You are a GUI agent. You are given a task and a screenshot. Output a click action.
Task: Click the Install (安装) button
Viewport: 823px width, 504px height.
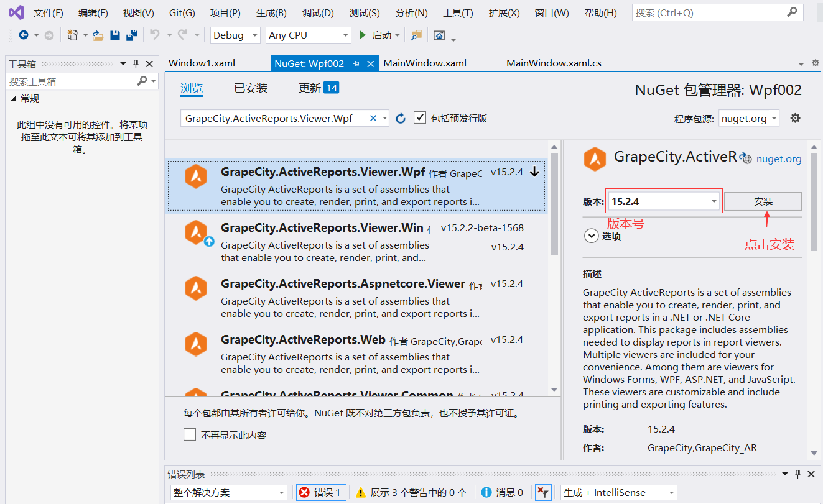point(763,201)
